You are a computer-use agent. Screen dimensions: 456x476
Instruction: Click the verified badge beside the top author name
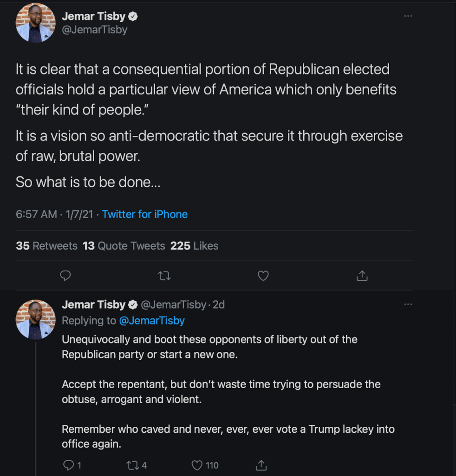coord(133,17)
